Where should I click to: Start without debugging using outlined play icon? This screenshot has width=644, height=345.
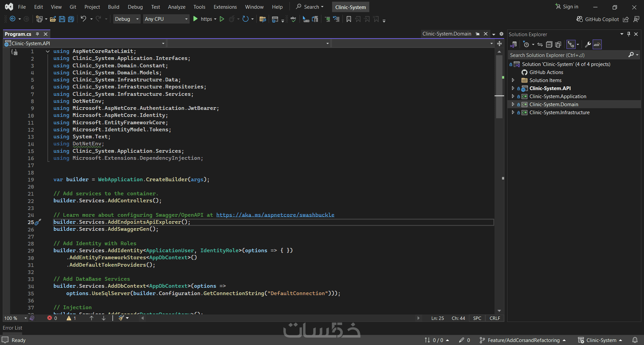pos(222,19)
